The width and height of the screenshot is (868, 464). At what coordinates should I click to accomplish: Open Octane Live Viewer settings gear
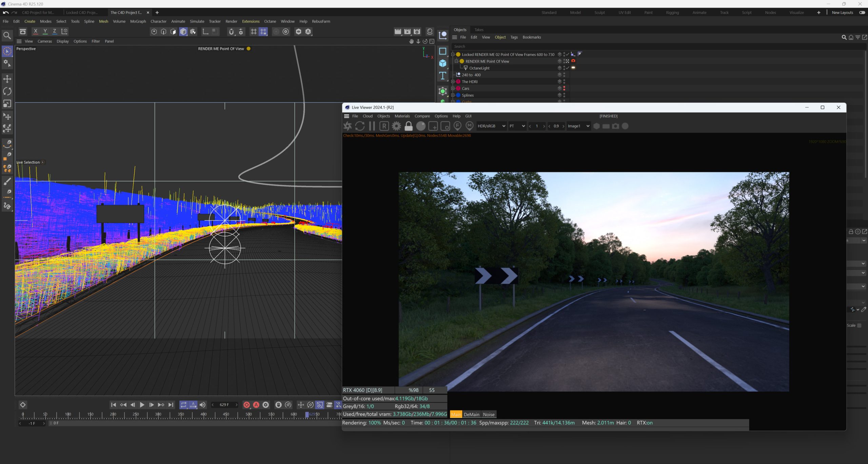396,126
